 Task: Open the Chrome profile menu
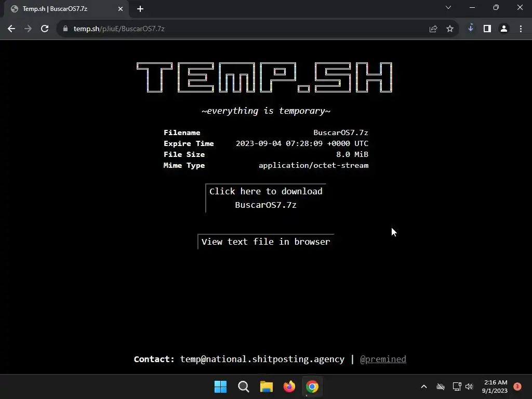[x=504, y=29]
